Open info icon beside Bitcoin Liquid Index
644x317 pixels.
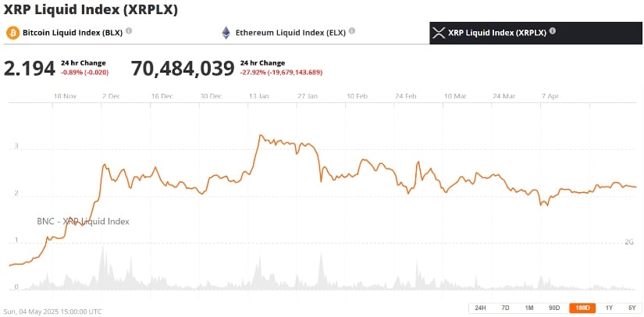tap(129, 31)
